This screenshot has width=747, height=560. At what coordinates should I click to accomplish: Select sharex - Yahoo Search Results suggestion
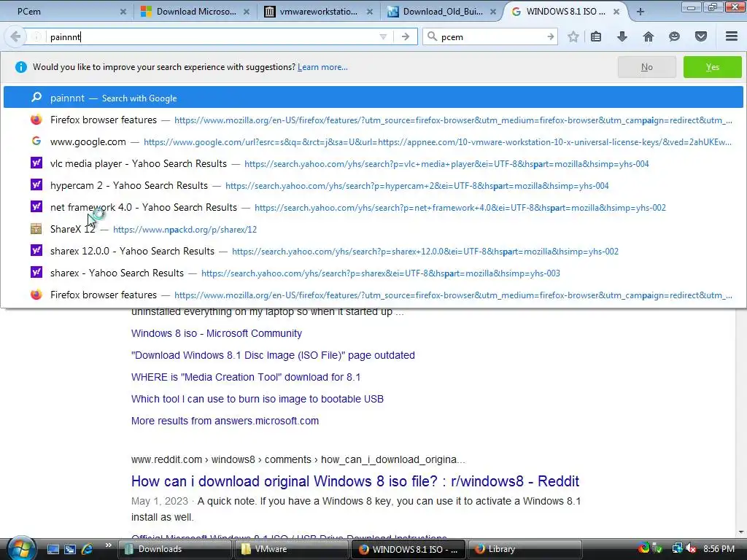click(x=373, y=273)
